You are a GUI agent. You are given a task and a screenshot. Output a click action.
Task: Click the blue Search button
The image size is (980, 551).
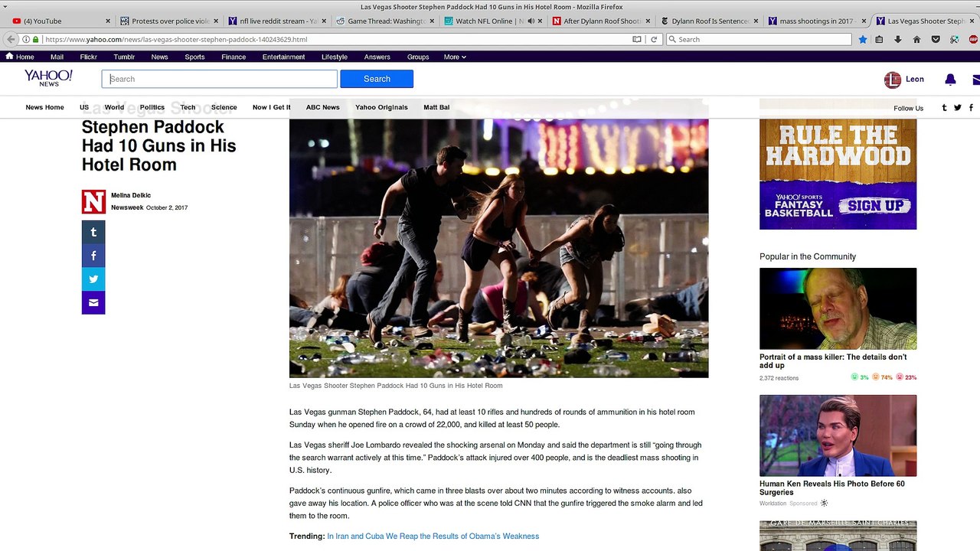tap(377, 79)
